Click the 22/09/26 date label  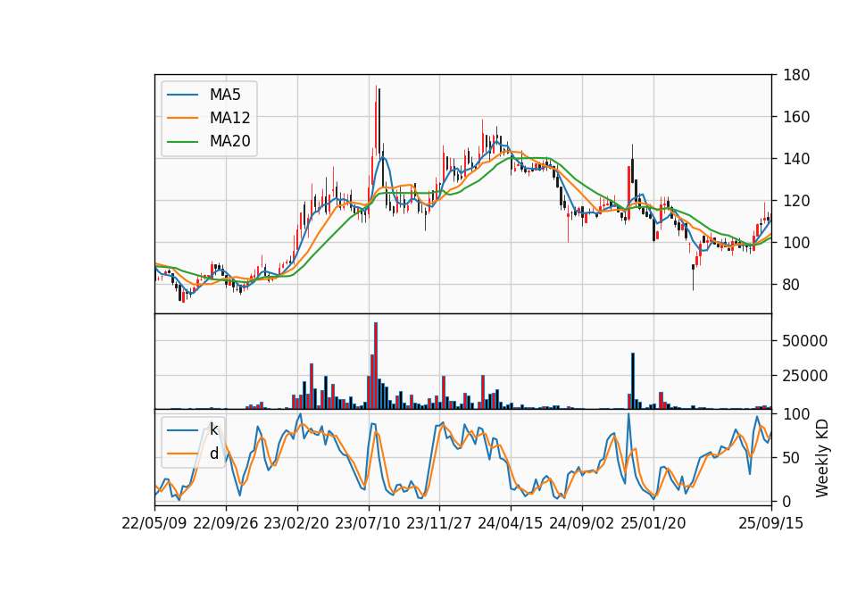226,524
